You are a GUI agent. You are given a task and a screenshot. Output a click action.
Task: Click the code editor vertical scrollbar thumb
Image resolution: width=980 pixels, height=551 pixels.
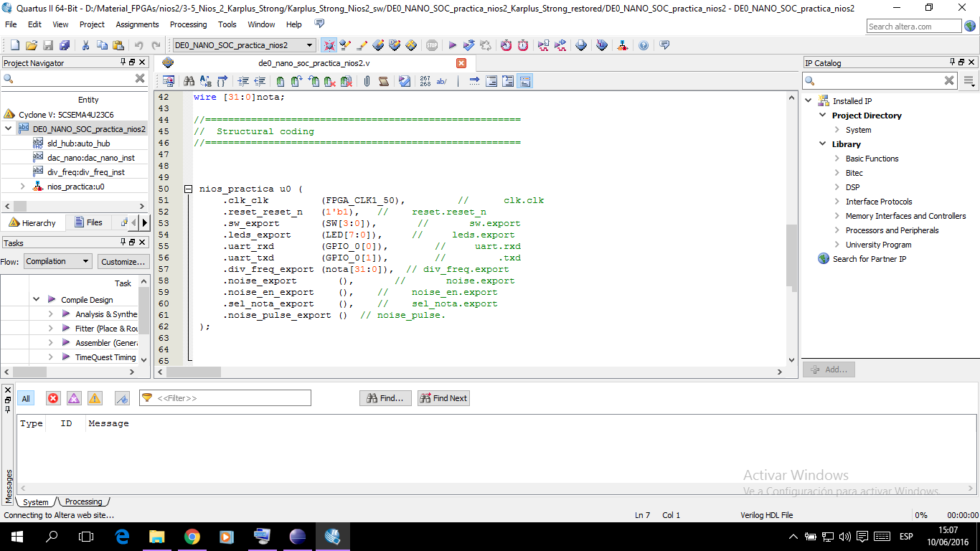point(791,256)
